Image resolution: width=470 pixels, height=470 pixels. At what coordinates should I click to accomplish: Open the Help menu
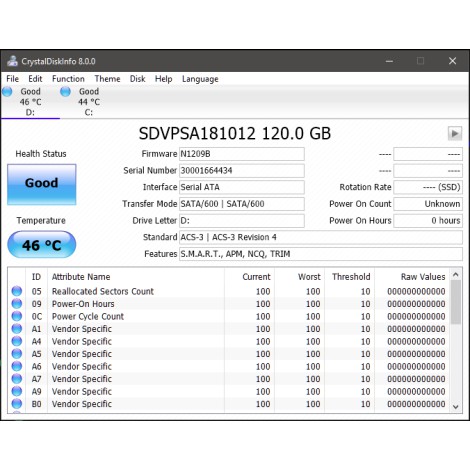point(163,79)
